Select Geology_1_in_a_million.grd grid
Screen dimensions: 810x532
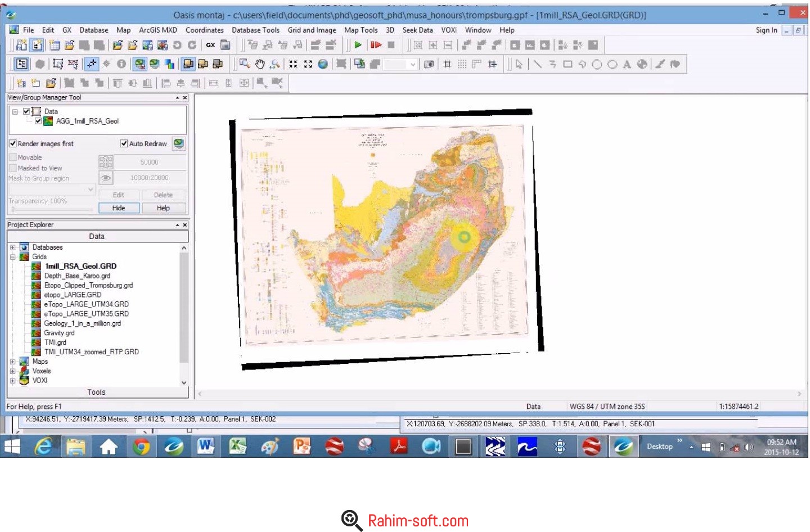click(x=83, y=323)
